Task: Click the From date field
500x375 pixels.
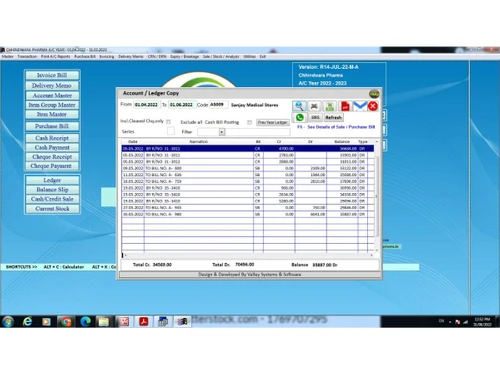Action: tap(146, 105)
